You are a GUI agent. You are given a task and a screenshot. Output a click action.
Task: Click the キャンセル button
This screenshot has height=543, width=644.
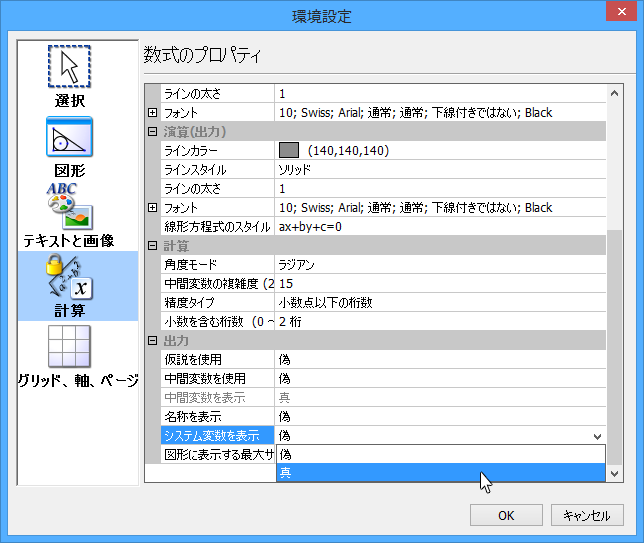586,515
